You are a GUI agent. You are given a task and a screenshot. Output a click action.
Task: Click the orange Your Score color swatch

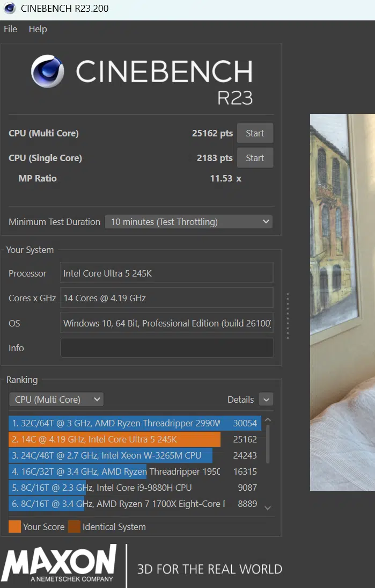click(14, 526)
